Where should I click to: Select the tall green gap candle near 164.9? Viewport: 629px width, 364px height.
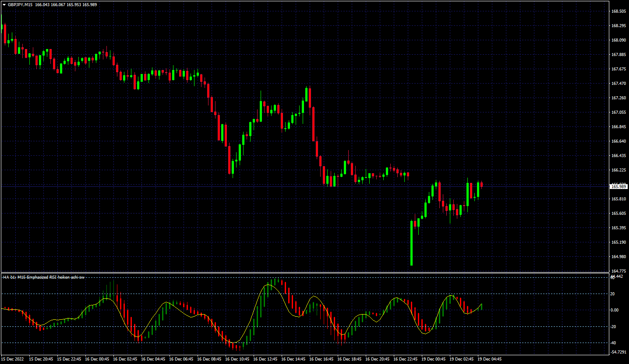pos(412,243)
